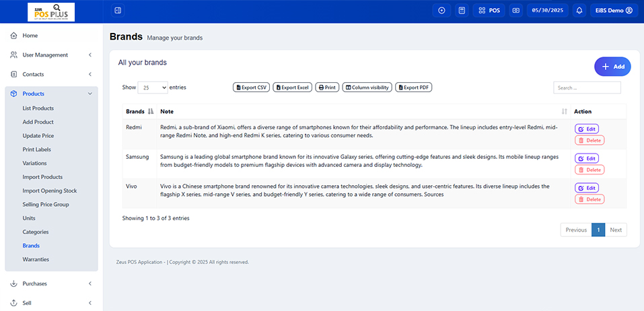The width and height of the screenshot is (644, 311).
Task: Export brands as CSV
Action: 252,88
